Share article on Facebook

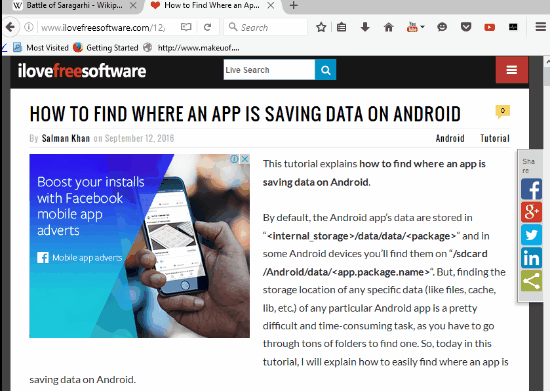tap(531, 189)
